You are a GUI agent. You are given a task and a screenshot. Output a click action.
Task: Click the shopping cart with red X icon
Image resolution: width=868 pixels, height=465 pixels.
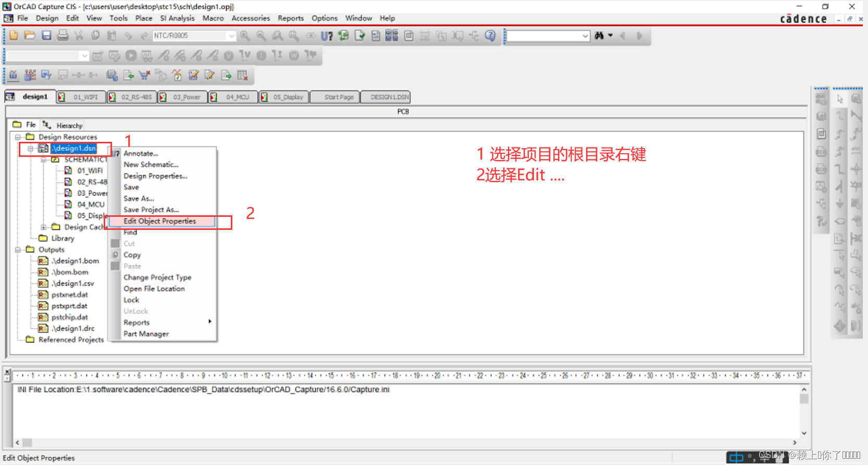pyautogui.click(x=144, y=75)
